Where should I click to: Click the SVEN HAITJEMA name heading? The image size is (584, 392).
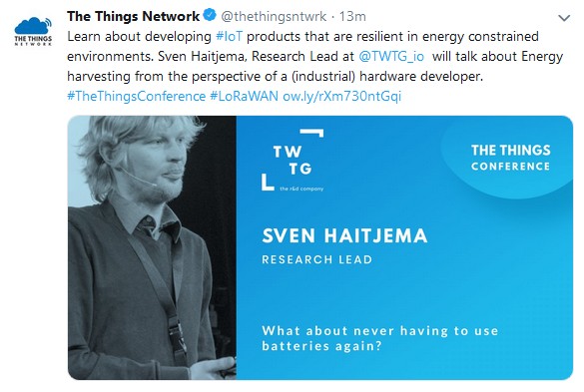[x=344, y=235]
